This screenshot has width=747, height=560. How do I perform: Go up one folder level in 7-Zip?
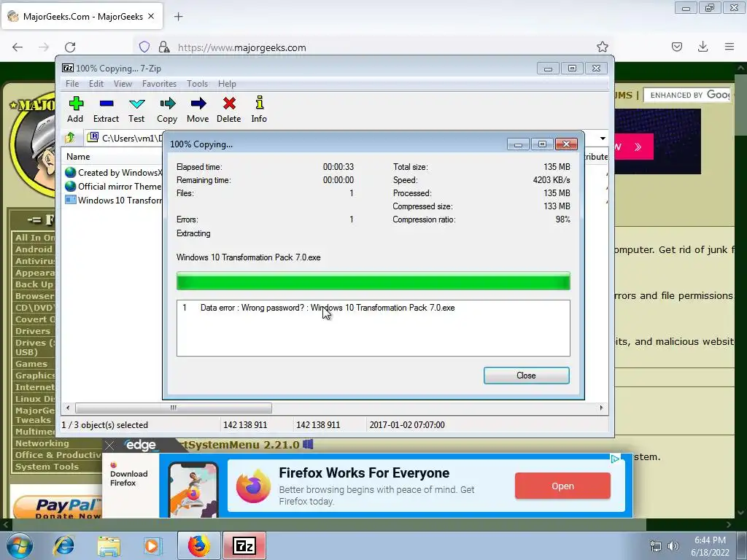click(x=70, y=138)
